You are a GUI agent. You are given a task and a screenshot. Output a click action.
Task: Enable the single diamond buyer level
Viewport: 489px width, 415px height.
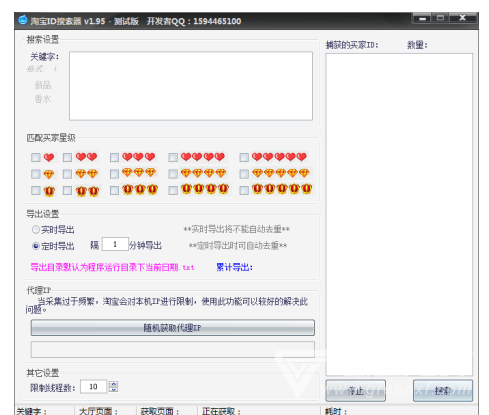point(36,174)
